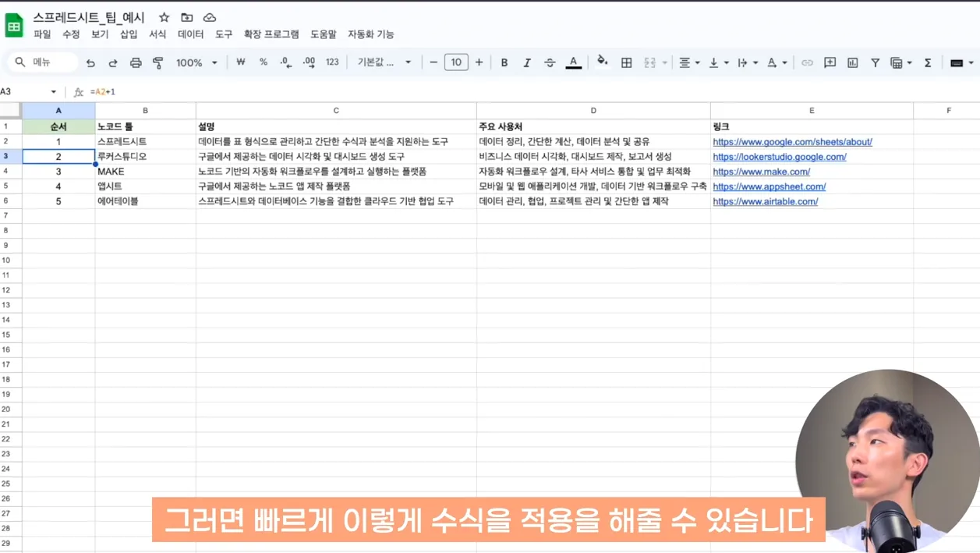The height and width of the screenshot is (553, 980).
Task: Open the 도구 menu
Action: [224, 34]
